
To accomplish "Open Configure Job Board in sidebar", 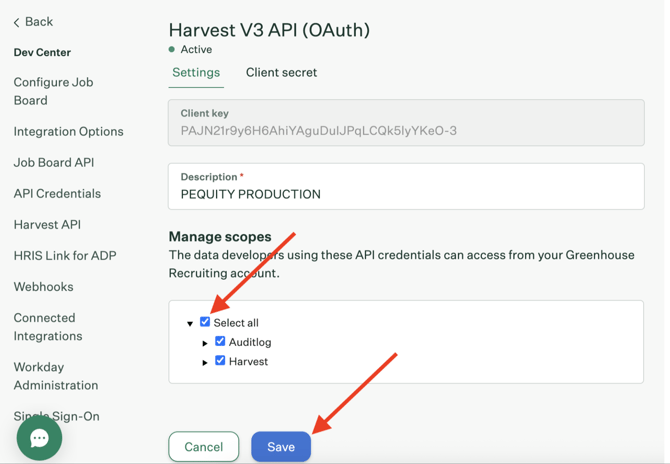I will click(x=53, y=91).
